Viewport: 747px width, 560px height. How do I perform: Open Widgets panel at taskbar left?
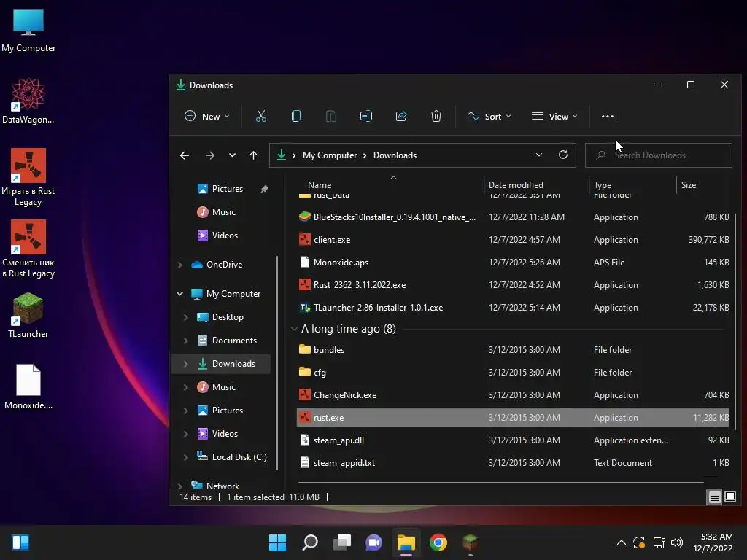tap(20, 542)
